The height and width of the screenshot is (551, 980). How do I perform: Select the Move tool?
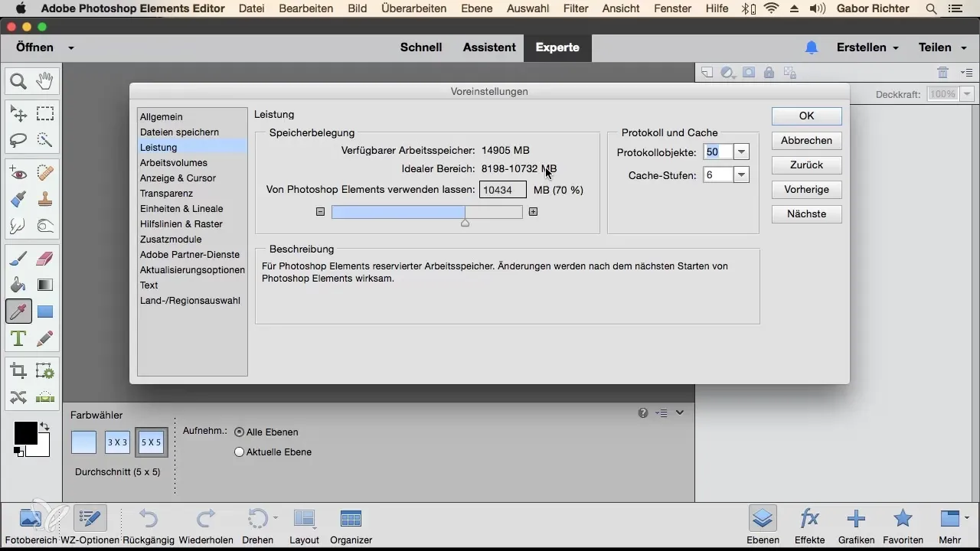pos(18,114)
